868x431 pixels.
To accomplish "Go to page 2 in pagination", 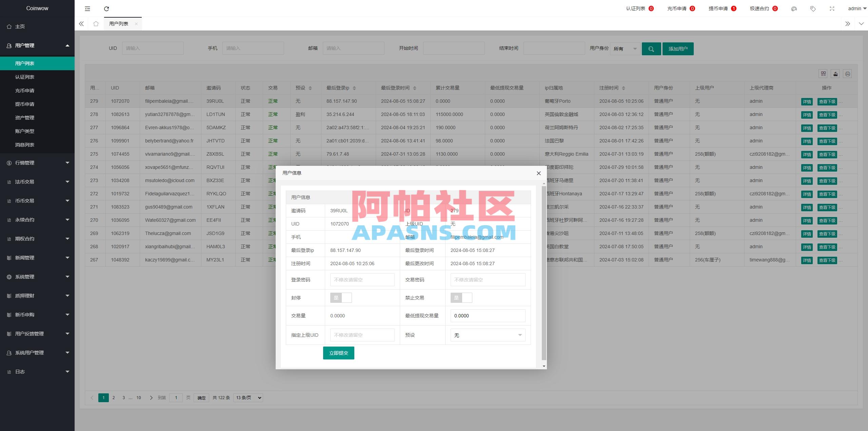I will (114, 398).
